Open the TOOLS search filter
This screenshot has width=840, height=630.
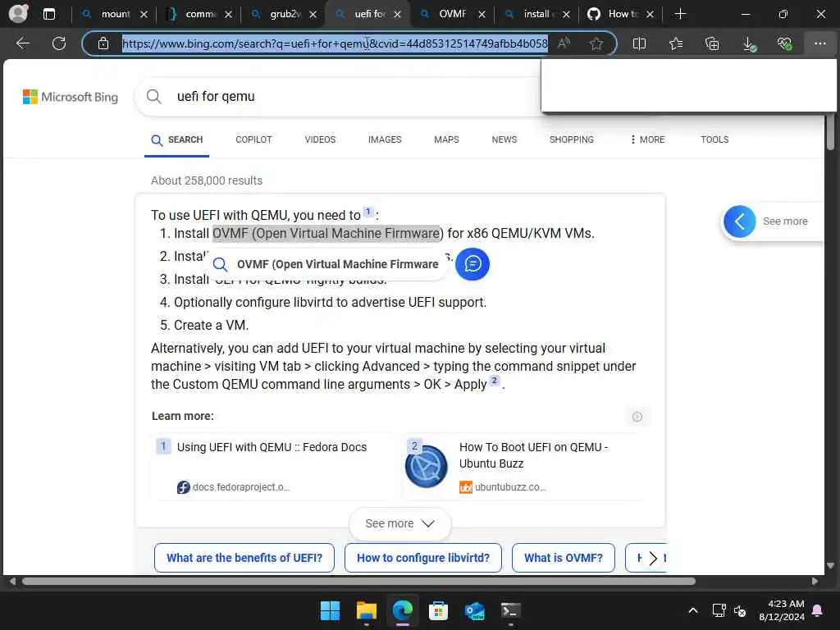tap(714, 139)
